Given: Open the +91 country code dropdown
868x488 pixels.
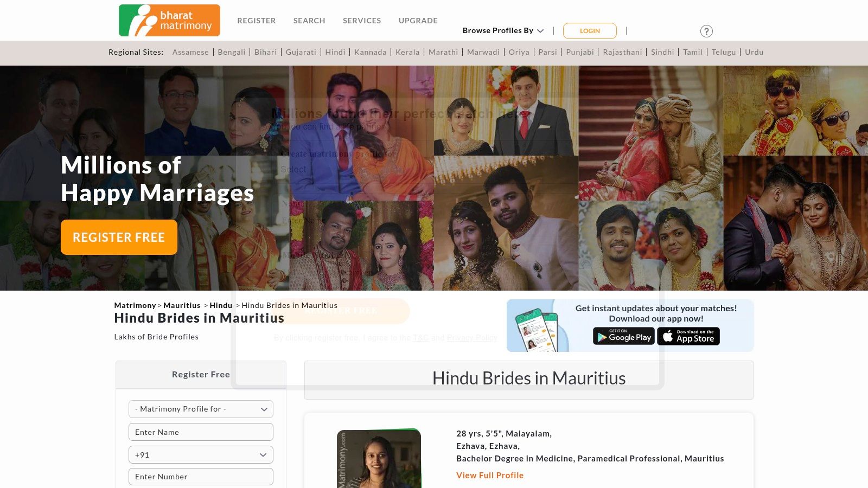Looking at the screenshot, I should click(201, 454).
